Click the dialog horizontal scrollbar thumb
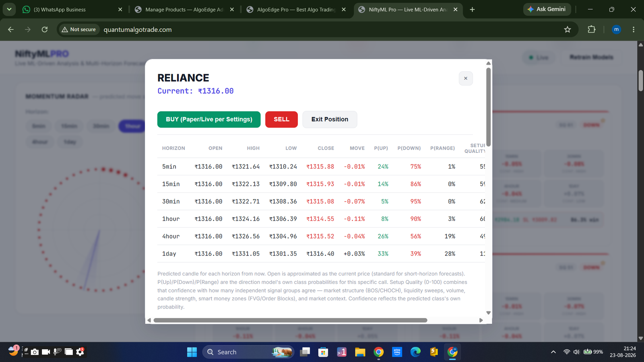The width and height of the screenshot is (644, 362). click(290, 321)
